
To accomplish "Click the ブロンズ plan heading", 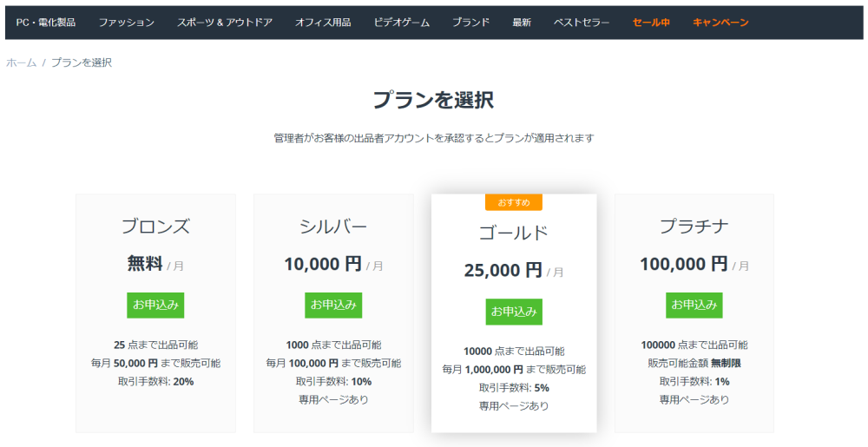I will point(155,227).
